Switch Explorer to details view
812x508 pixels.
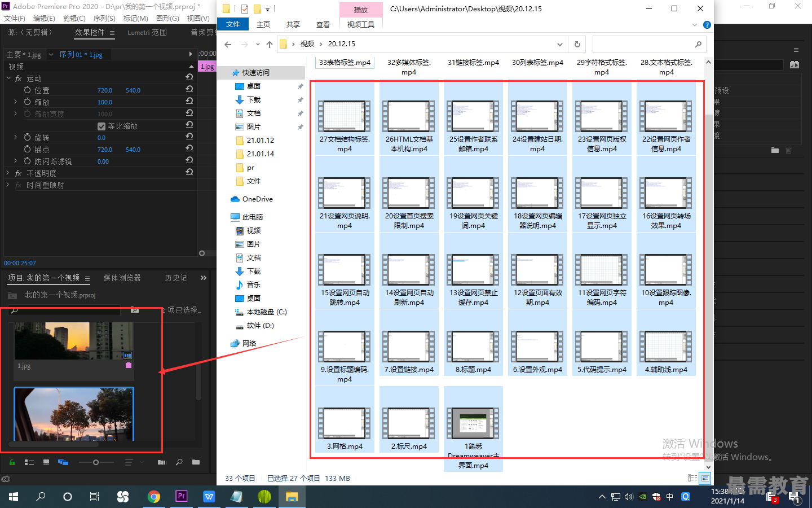692,479
